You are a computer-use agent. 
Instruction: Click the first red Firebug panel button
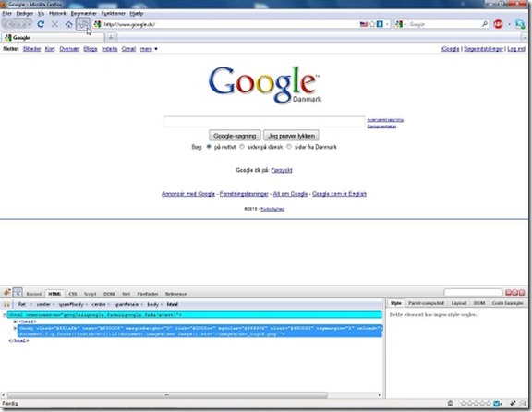click(x=508, y=292)
